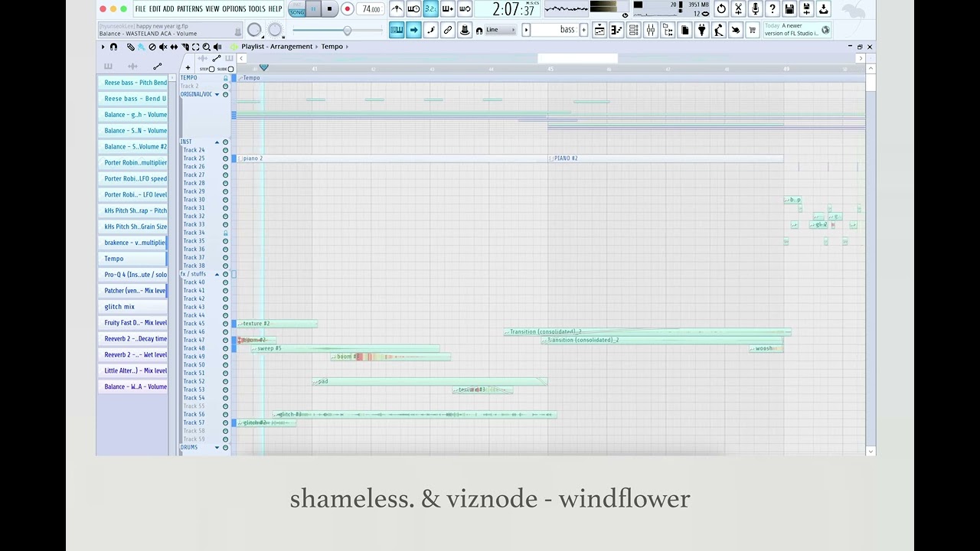Select the playlist slip tool icon
The width and height of the screenshot is (980, 551).
tap(174, 47)
